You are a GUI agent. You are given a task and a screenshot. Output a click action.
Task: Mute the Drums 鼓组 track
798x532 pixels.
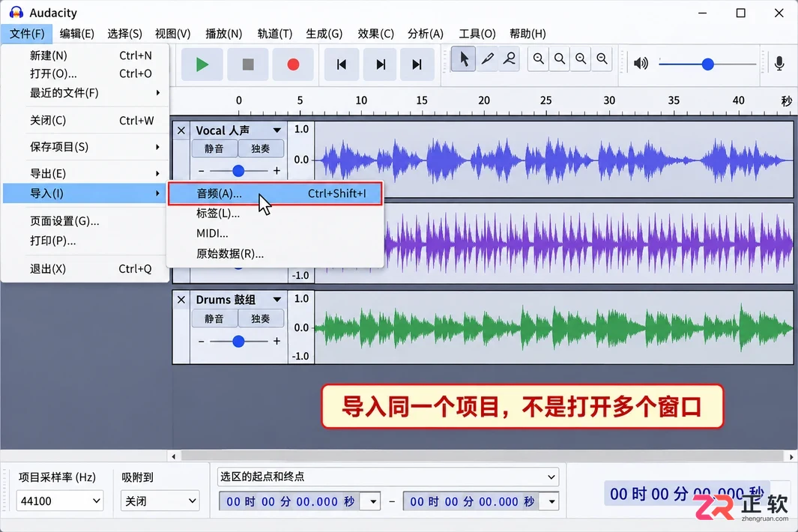coord(214,318)
